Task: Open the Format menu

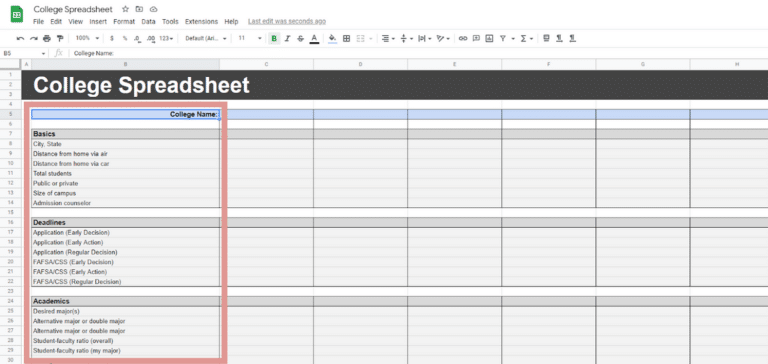Action: pyautogui.click(x=124, y=22)
